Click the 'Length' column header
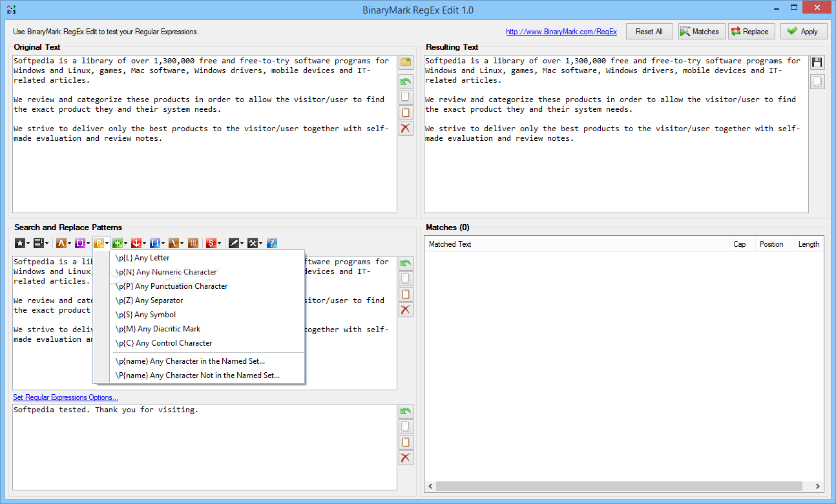This screenshot has width=836, height=504. (809, 244)
